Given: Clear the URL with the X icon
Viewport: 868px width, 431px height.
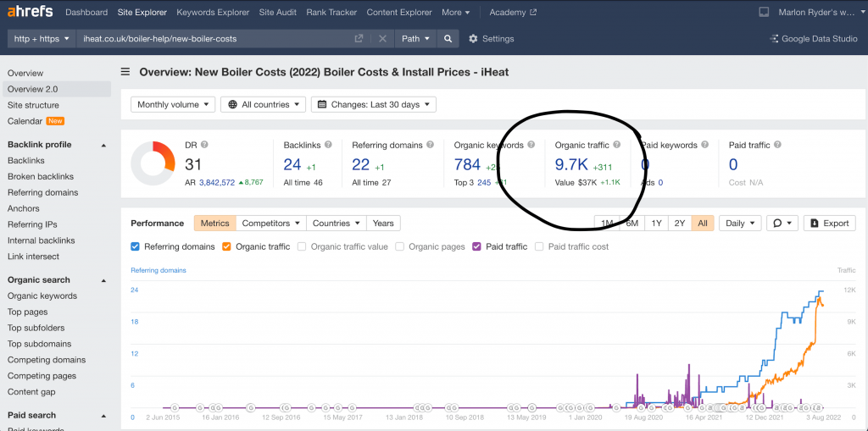Looking at the screenshot, I should [x=382, y=39].
